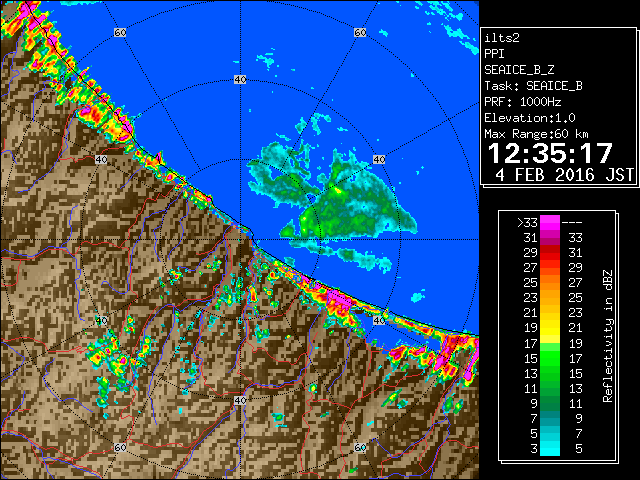Click the 'Task: SEAICE_B' line
The height and width of the screenshot is (480, 640).
[533, 86]
